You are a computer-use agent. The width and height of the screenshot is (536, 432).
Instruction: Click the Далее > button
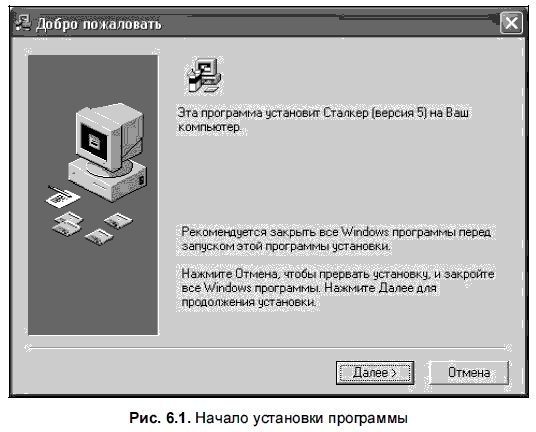pos(375,373)
